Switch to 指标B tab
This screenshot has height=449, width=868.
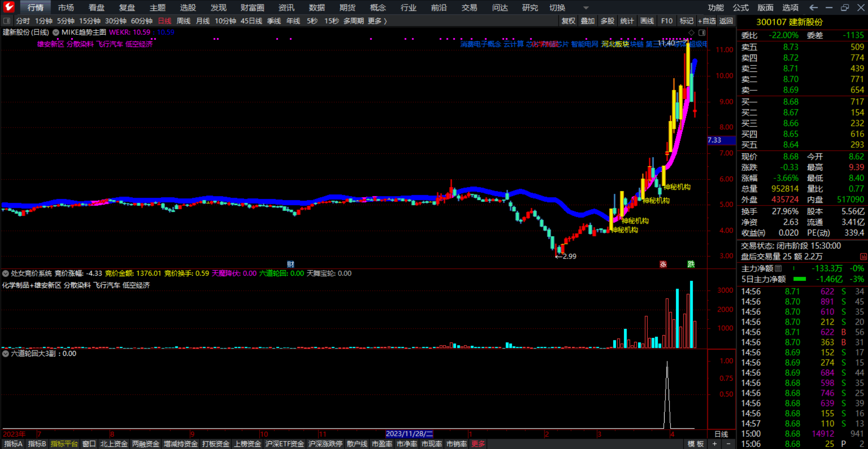[37, 444]
